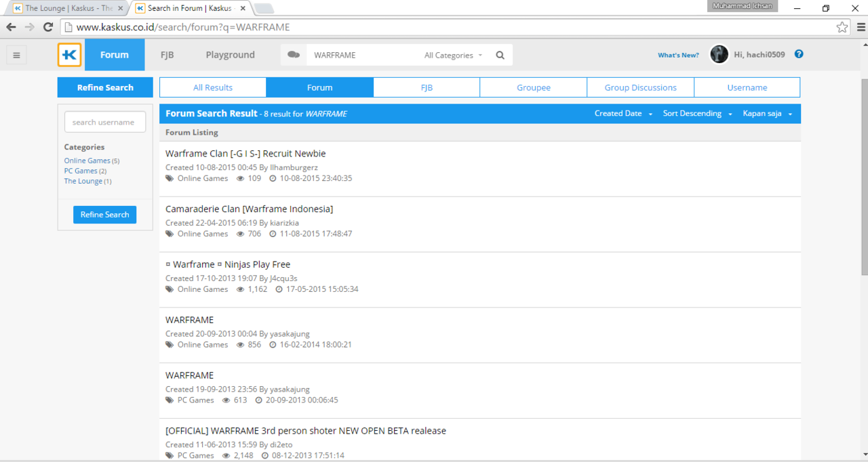Open the Created Date sort dropdown
This screenshot has height=462, width=868.
point(623,114)
